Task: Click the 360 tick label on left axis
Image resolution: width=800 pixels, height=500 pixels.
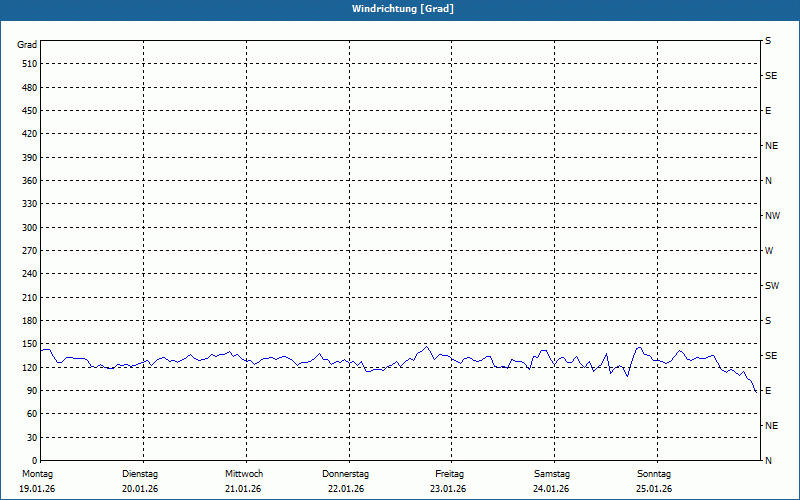Action: tap(29, 181)
